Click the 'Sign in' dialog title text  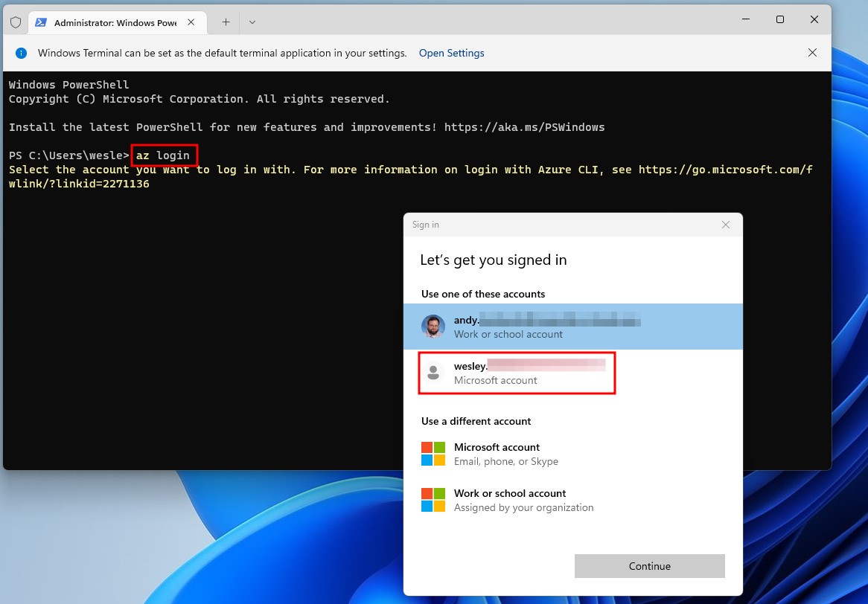[x=425, y=225]
